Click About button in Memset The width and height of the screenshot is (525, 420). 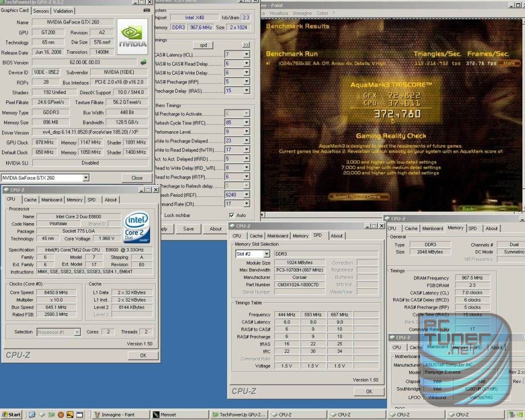pyautogui.click(x=215, y=229)
